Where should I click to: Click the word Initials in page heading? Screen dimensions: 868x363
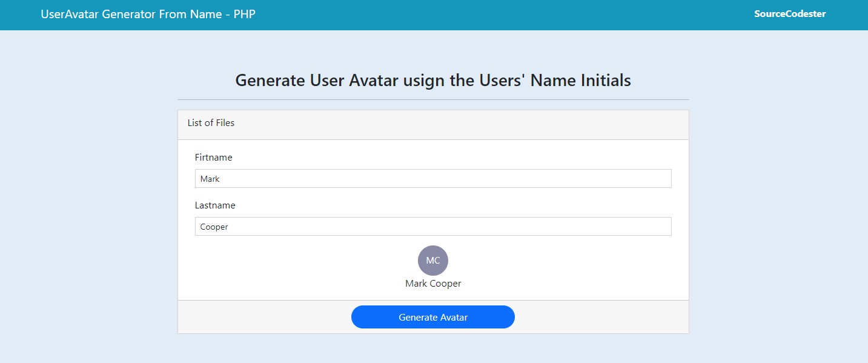(600, 81)
